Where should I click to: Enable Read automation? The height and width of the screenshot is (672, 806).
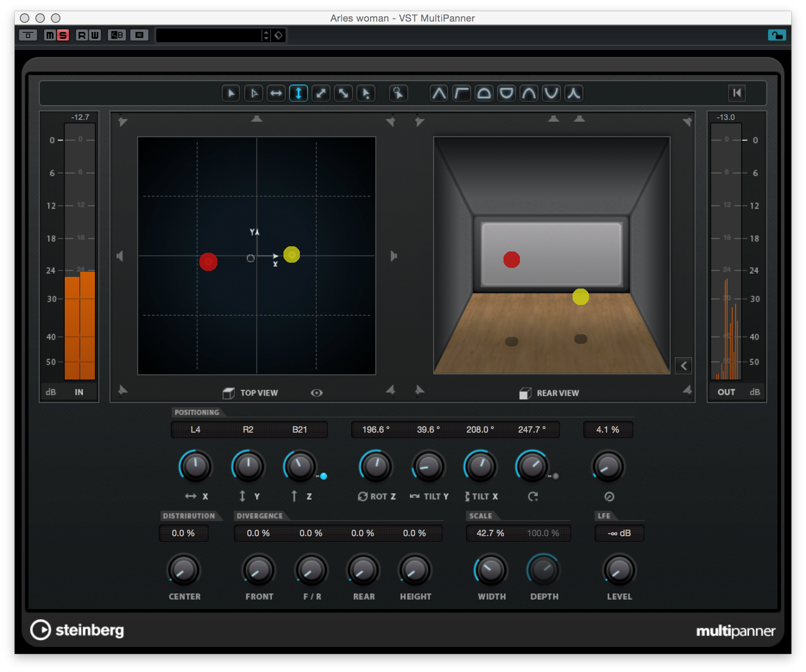click(82, 35)
